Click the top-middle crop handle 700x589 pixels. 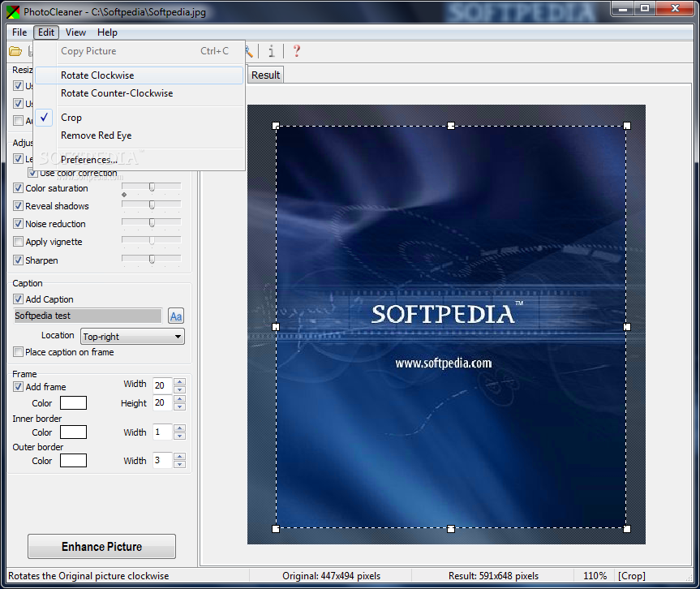pos(451,126)
